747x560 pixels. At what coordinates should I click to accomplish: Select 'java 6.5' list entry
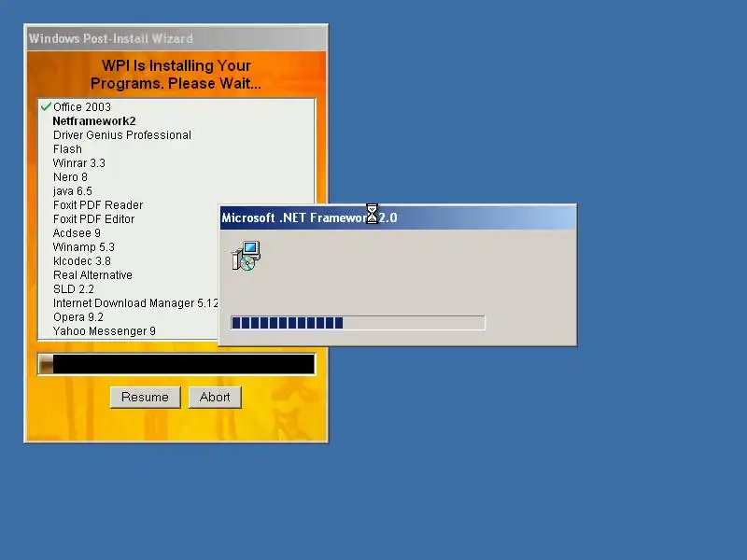click(x=73, y=191)
